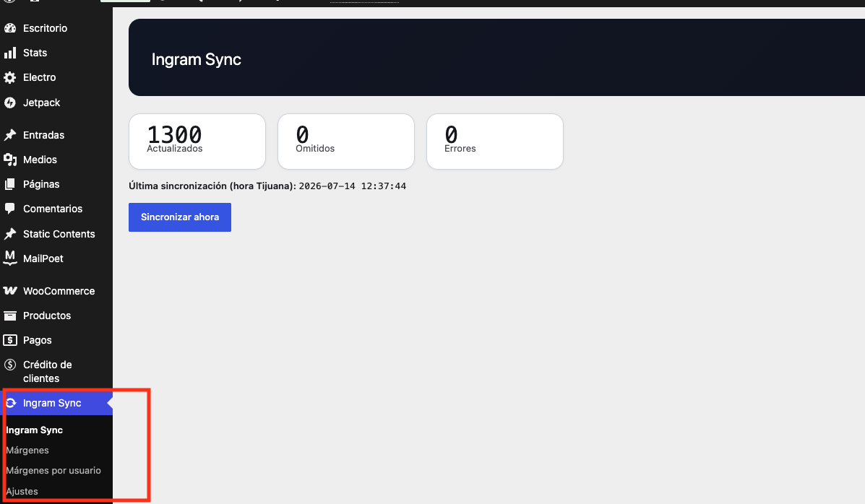The height and width of the screenshot is (504, 865).
Task: Click the 2026-07-14 12:37:44 timestamp
Action: click(x=353, y=186)
